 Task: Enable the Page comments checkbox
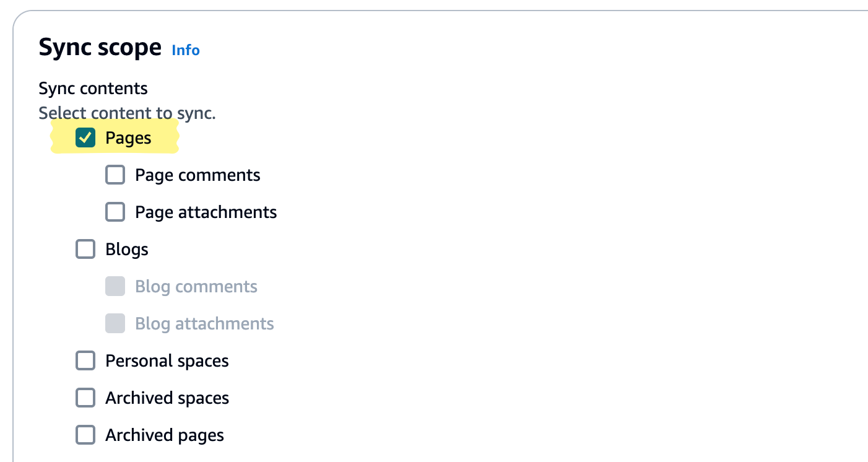115,175
